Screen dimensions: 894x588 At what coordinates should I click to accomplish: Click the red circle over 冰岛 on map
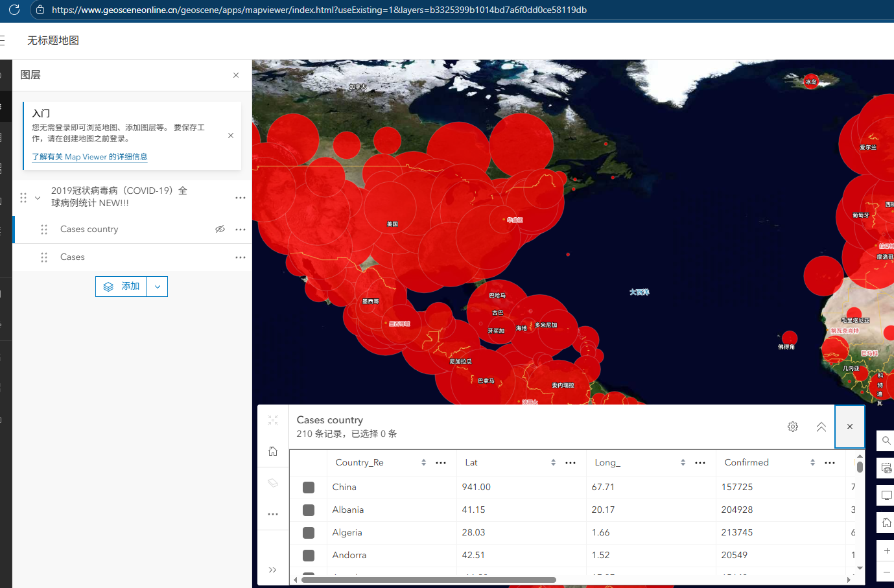click(811, 82)
